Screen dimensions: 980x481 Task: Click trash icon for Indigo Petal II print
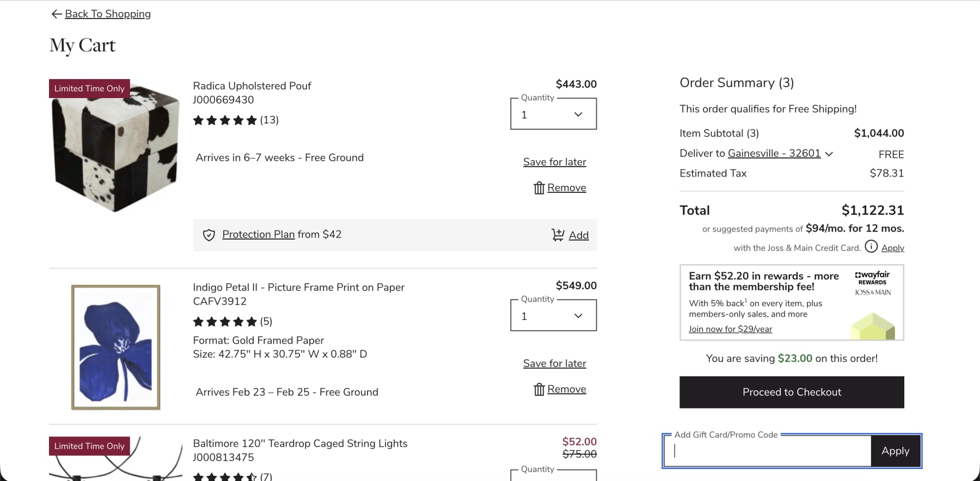click(x=539, y=389)
